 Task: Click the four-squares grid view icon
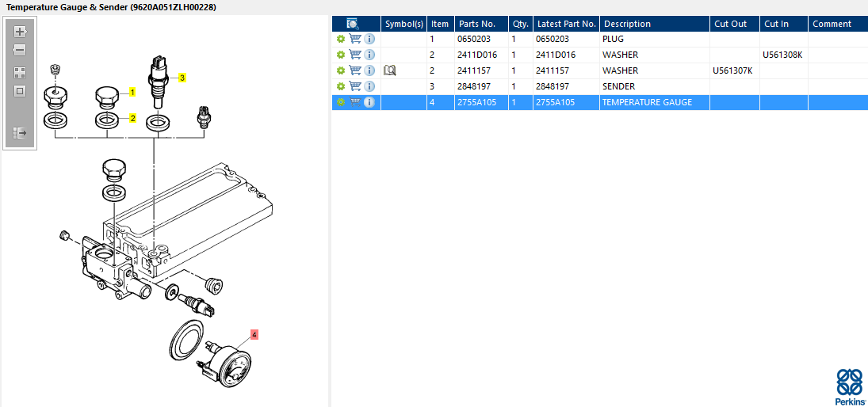tap(20, 72)
